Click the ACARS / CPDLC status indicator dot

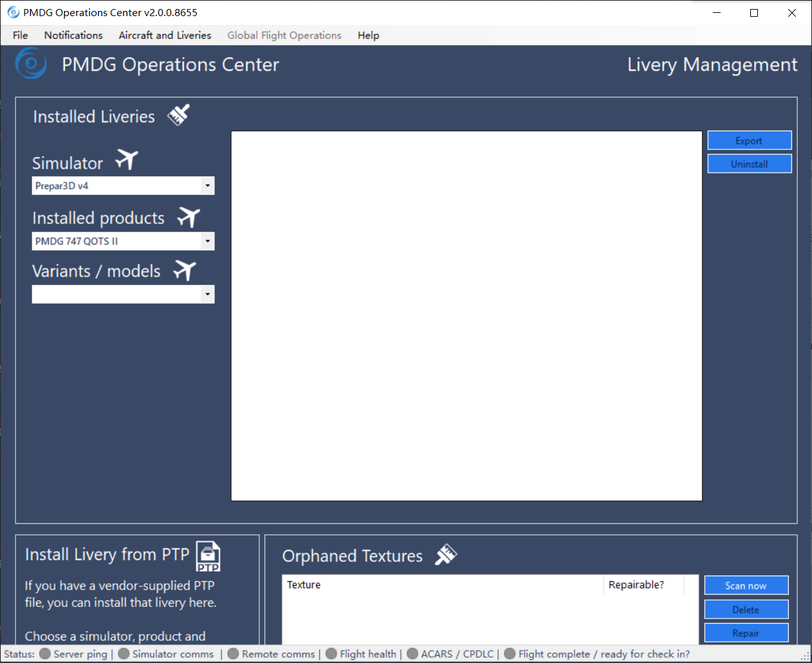[x=412, y=653]
